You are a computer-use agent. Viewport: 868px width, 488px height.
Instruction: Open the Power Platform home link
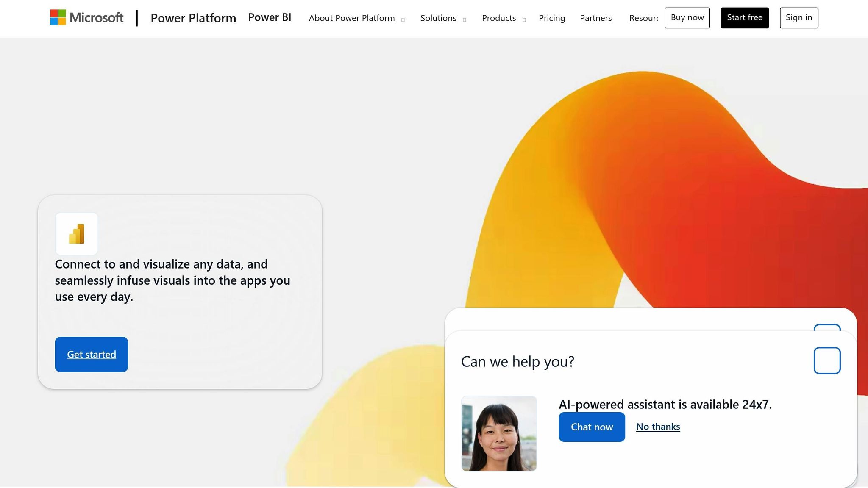[193, 18]
